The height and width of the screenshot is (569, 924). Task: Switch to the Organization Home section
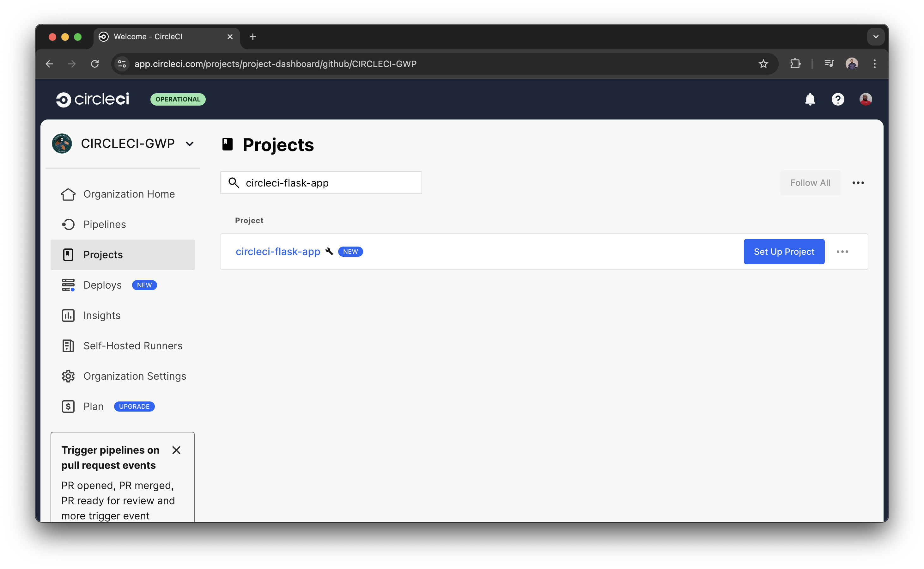pyautogui.click(x=129, y=194)
